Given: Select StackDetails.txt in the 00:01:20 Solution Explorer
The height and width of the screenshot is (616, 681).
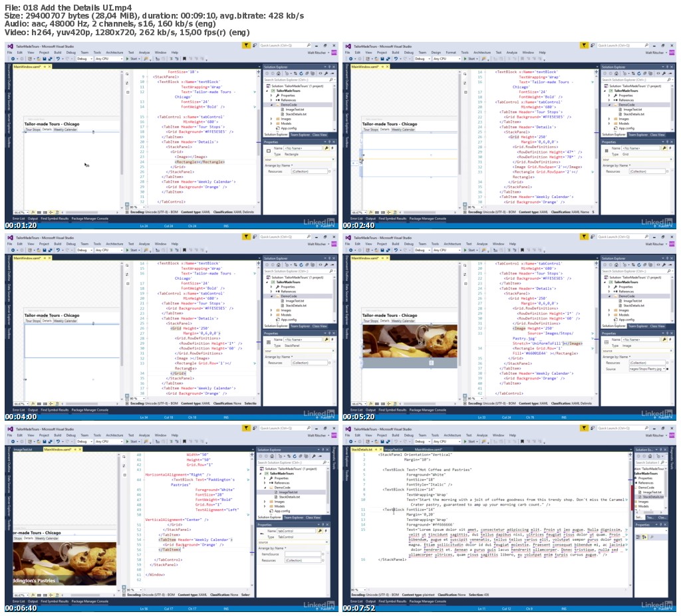Looking at the screenshot, I should click(x=296, y=114).
